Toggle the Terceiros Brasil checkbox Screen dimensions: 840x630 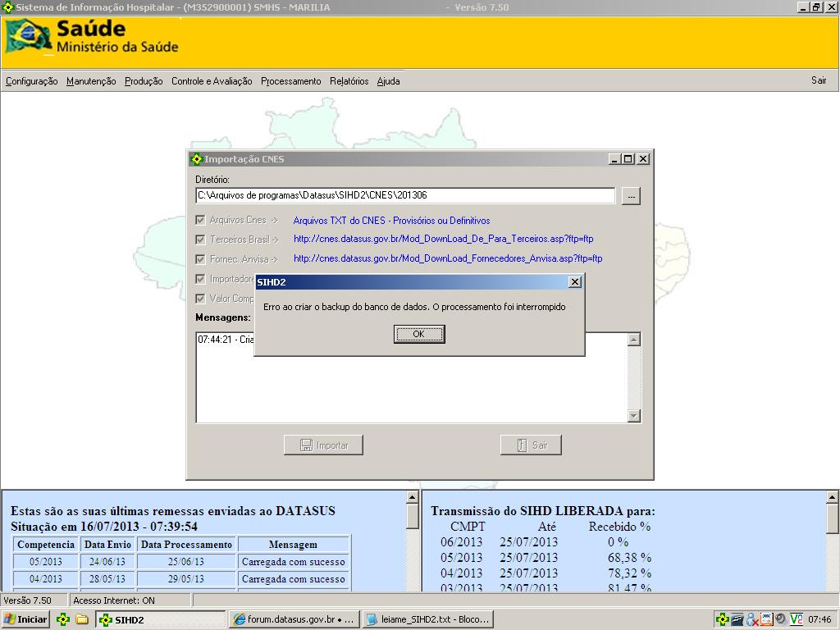(200, 240)
